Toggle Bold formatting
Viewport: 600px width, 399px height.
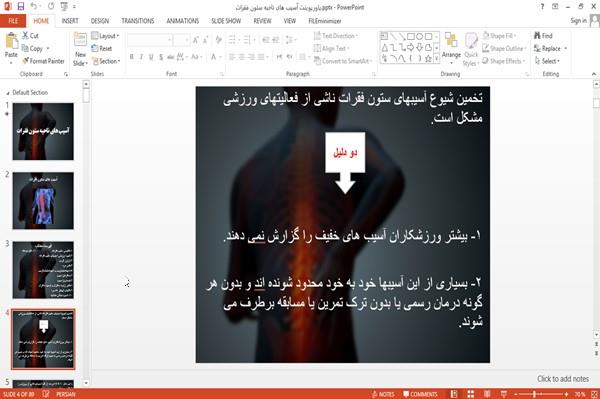tap(132, 57)
